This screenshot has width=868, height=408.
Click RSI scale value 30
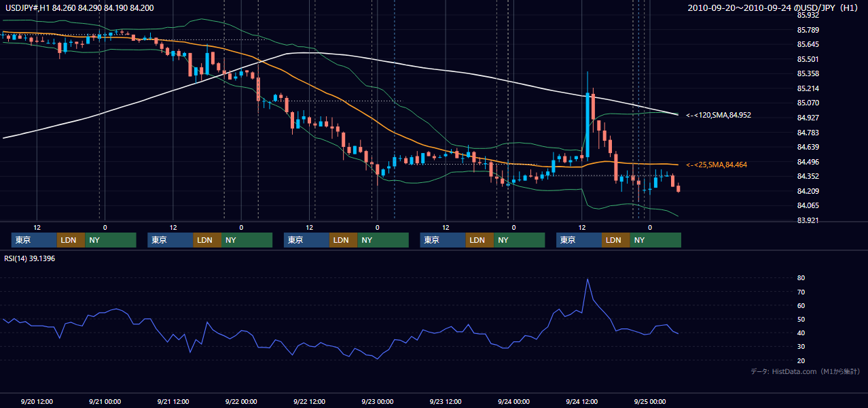coord(801,347)
